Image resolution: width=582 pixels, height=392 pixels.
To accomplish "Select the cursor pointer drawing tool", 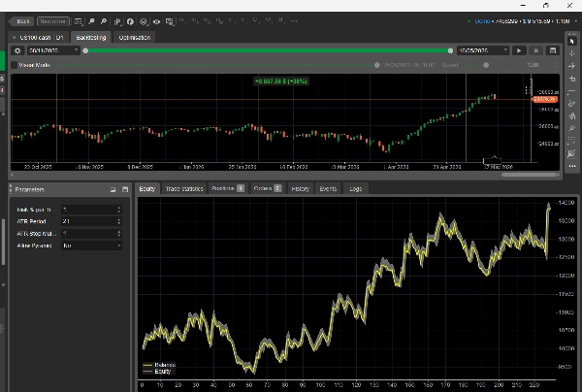I will click(572, 41).
